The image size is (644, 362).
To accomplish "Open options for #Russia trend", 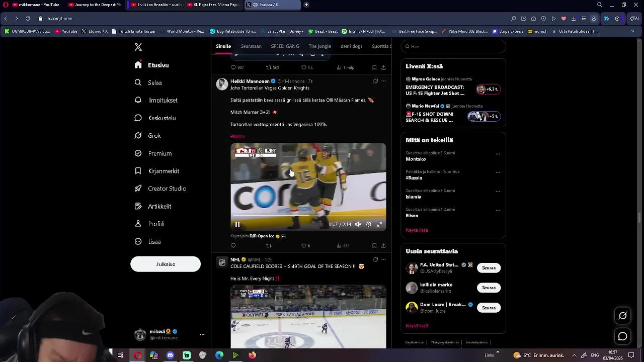I will [498, 172].
